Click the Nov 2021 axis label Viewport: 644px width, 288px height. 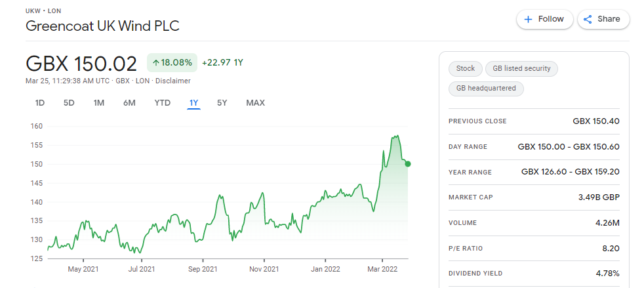click(x=264, y=270)
